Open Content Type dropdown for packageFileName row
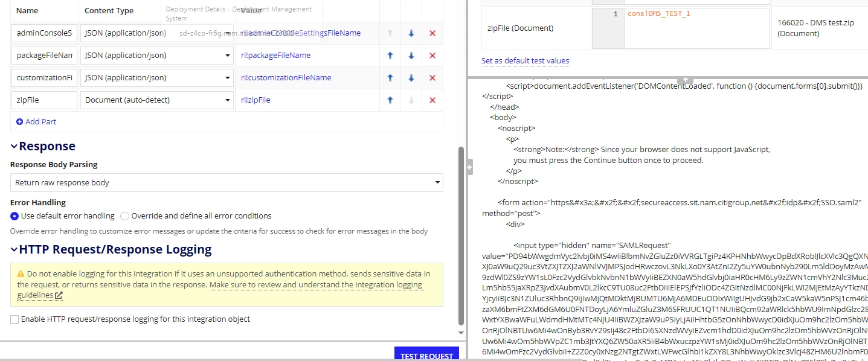This screenshot has height=361, width=868. (157, 56)
